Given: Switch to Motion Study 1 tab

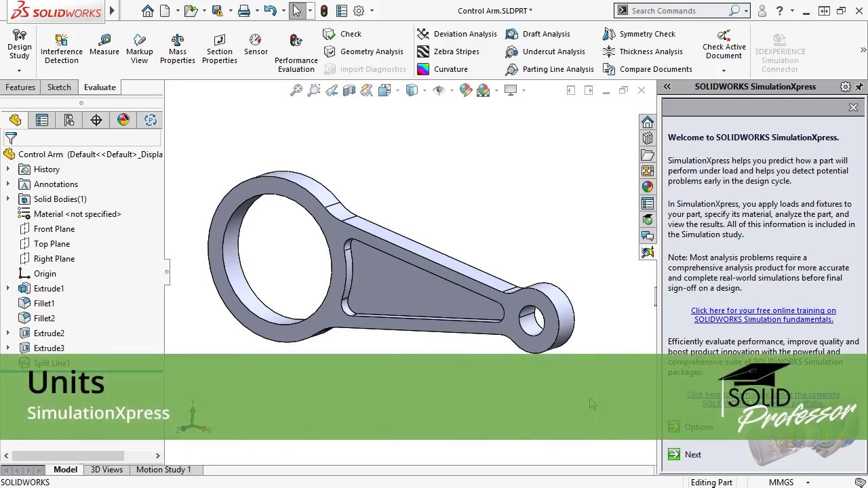Looking at the screenshot, I should [x=163, y=470].
